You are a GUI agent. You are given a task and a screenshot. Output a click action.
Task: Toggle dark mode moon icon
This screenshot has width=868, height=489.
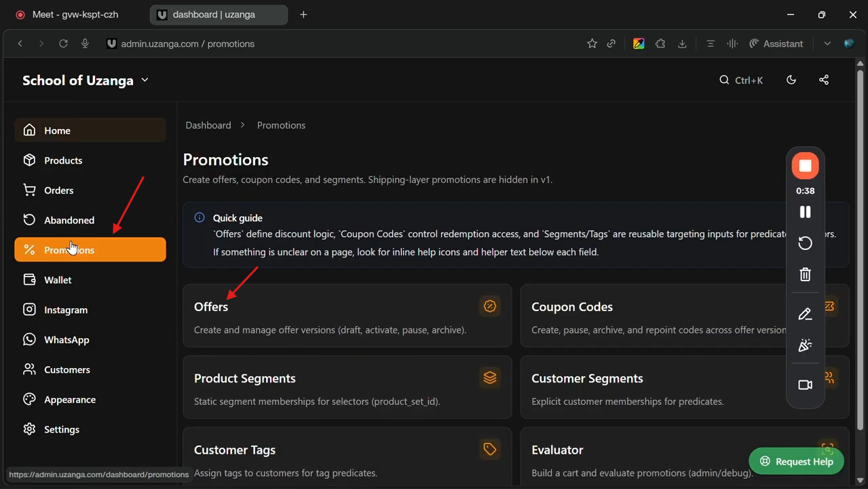(791, 80)
